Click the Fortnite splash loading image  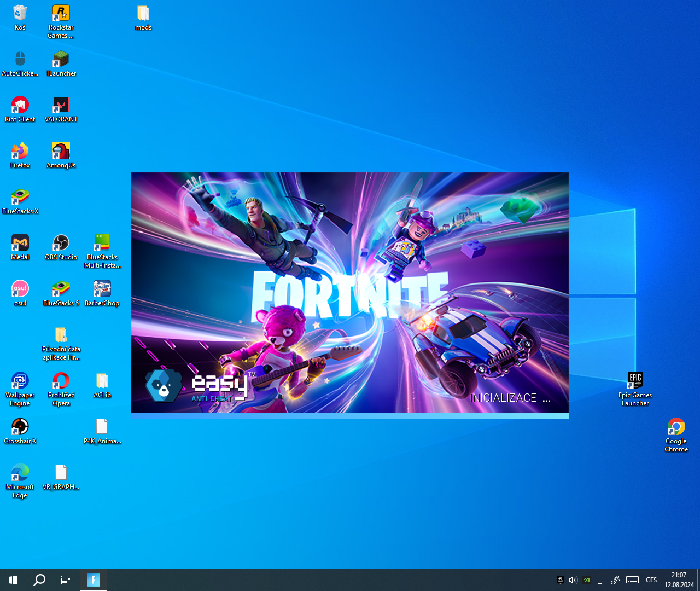pyautogui.click(x=350, y=293)
